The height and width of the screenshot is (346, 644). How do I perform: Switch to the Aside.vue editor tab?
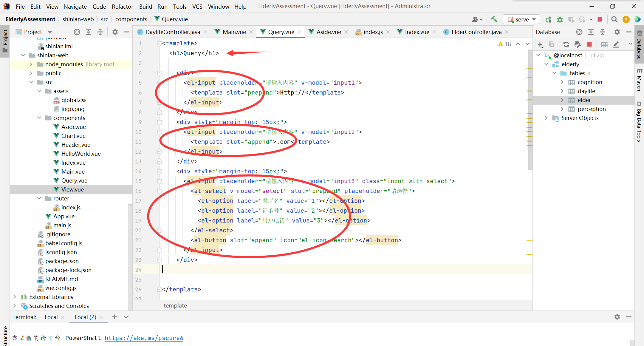[x=328, y=32]
